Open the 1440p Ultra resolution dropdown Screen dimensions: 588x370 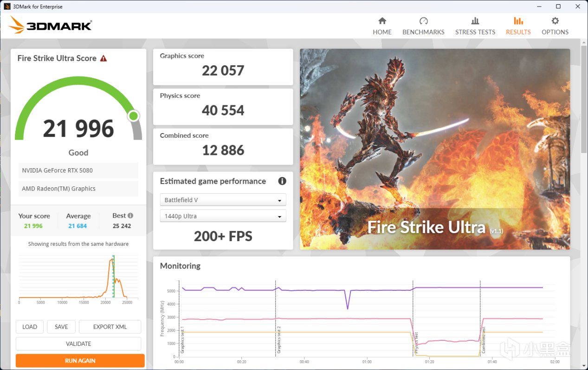click(x=223, y=216)
